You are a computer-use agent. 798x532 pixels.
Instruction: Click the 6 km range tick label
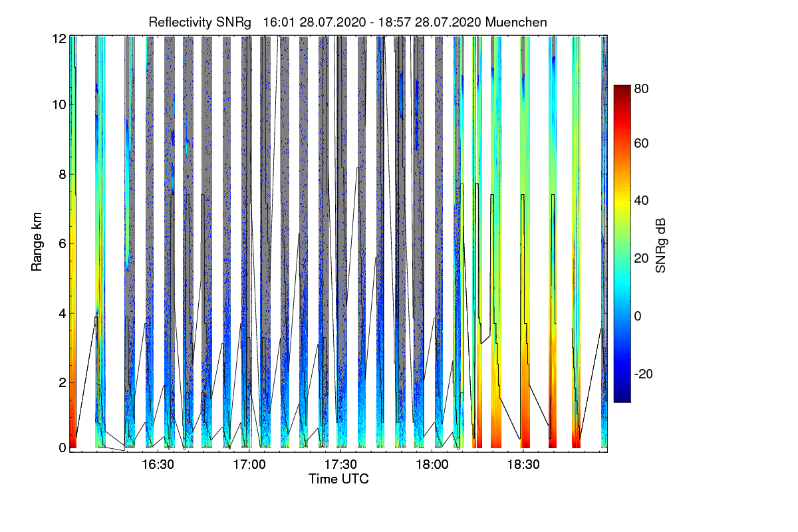click(x=63, y=243)
